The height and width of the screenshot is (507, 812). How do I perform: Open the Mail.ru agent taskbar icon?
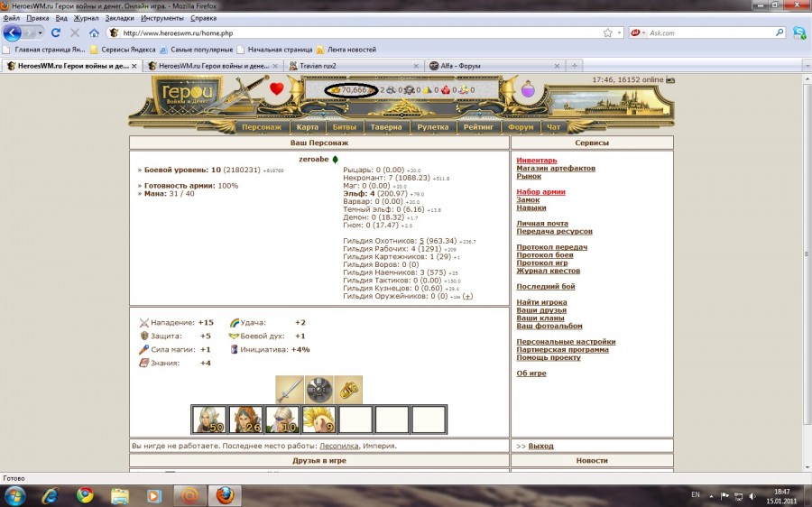(189, 495)
